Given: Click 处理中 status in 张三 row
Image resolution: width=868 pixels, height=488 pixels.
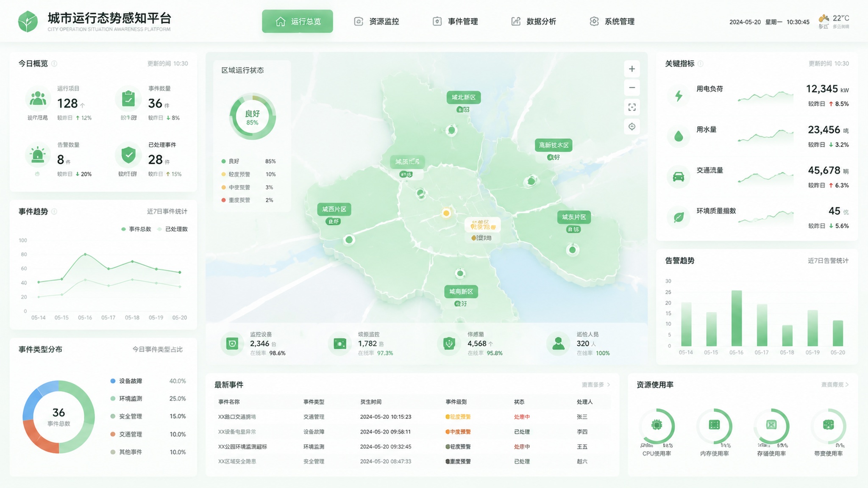Looking at the screenshot, I should point(522,417).
